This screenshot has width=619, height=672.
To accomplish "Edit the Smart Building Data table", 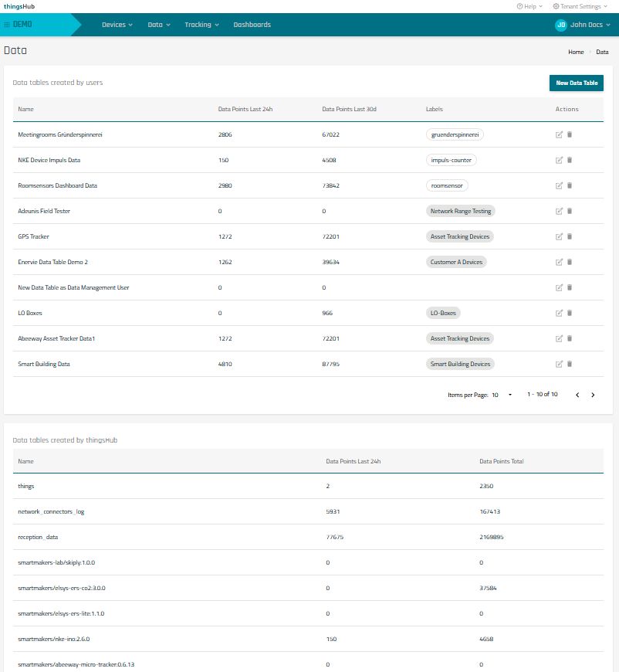I will coord(559,364).
